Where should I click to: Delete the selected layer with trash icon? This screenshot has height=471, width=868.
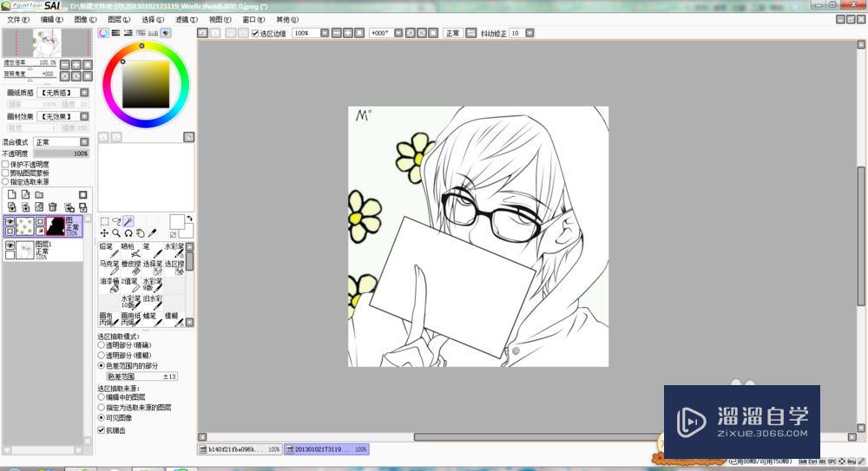coord(53,207)
